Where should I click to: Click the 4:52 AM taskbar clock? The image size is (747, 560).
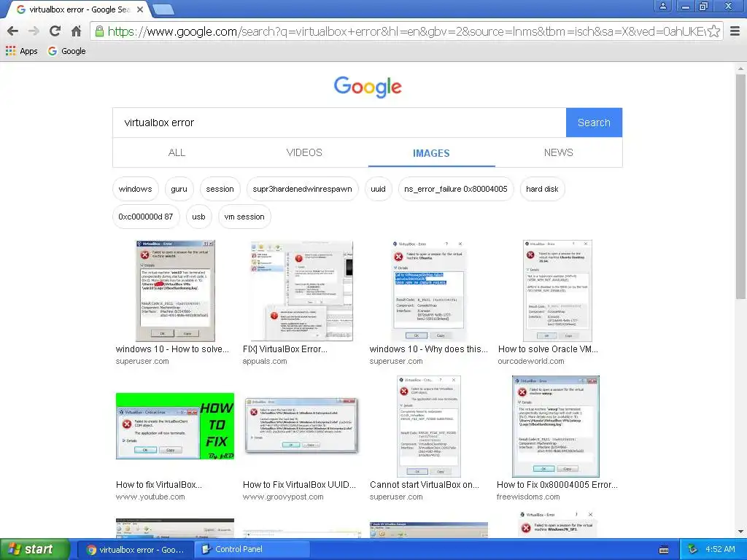(x=720, y=549)
